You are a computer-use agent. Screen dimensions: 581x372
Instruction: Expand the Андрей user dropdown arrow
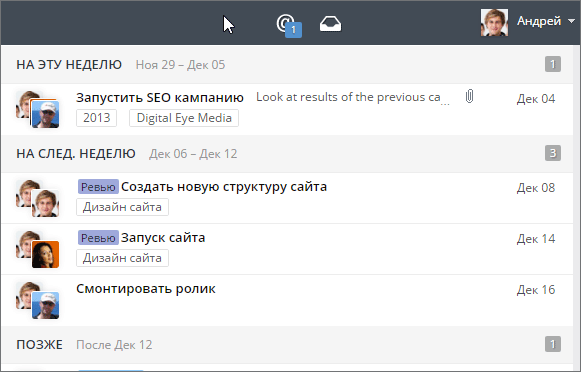coord(571,21)
